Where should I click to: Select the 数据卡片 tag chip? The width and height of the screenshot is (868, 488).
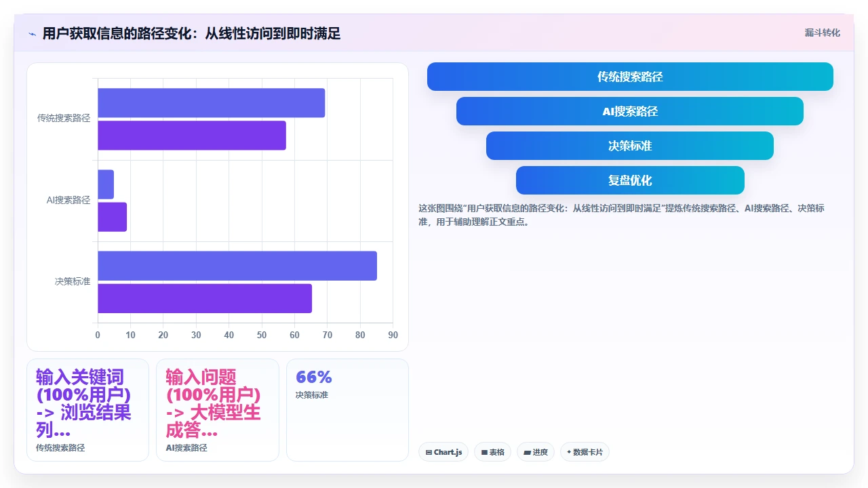(585, 452)
